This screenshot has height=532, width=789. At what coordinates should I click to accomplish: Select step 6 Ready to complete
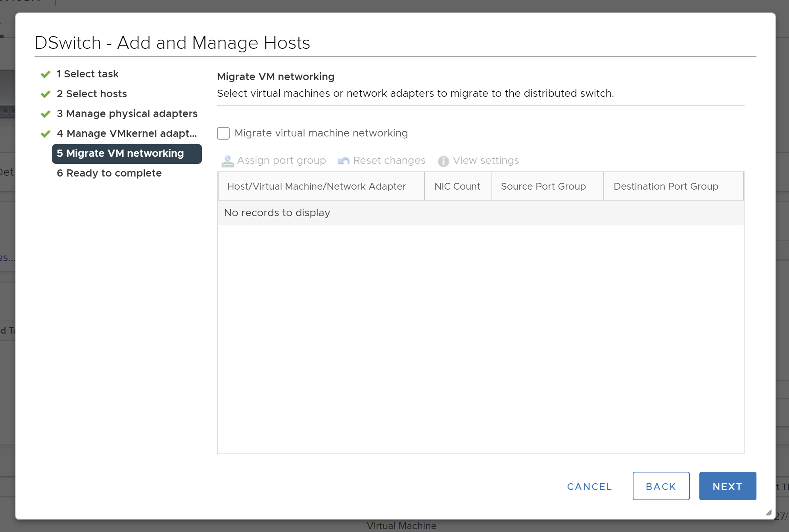pos(109,173)
